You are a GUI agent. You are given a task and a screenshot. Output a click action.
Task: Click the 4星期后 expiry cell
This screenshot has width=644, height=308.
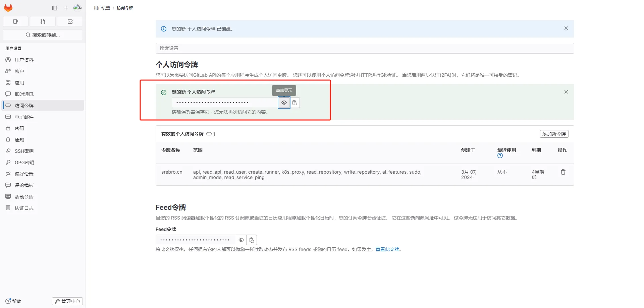pyautogui.click(x=538, y=175)
